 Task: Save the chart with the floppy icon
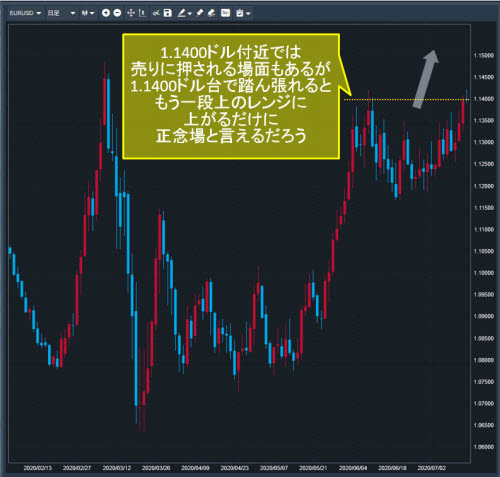point(168,13)
